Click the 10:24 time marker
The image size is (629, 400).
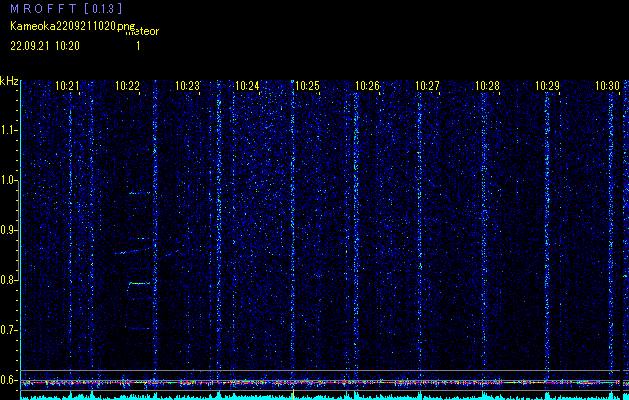coord(247,85)
